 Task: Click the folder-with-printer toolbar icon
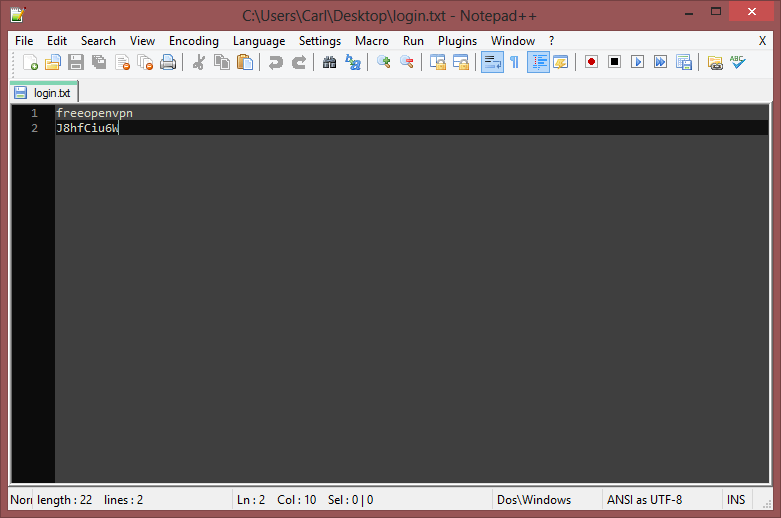[715, 62]
